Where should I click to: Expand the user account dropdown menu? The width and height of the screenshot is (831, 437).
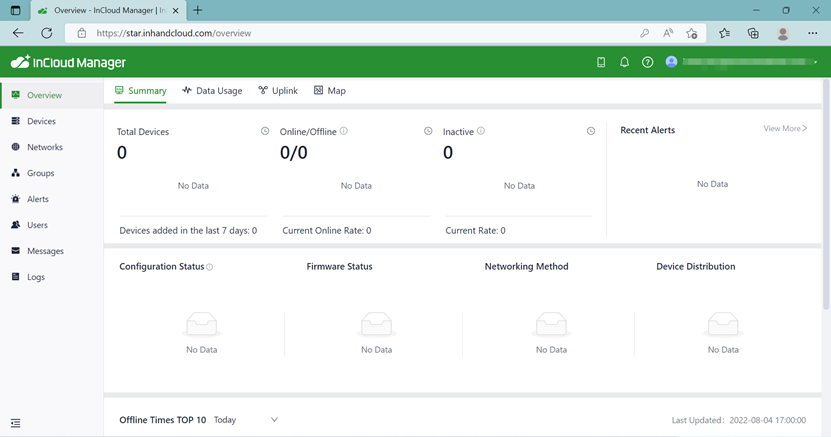click(x=815, y=62)
